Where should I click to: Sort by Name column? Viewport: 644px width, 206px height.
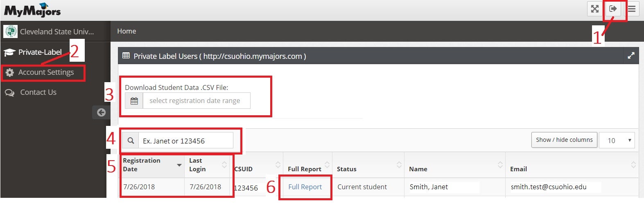pyautogui.click(x=455, y=165)
